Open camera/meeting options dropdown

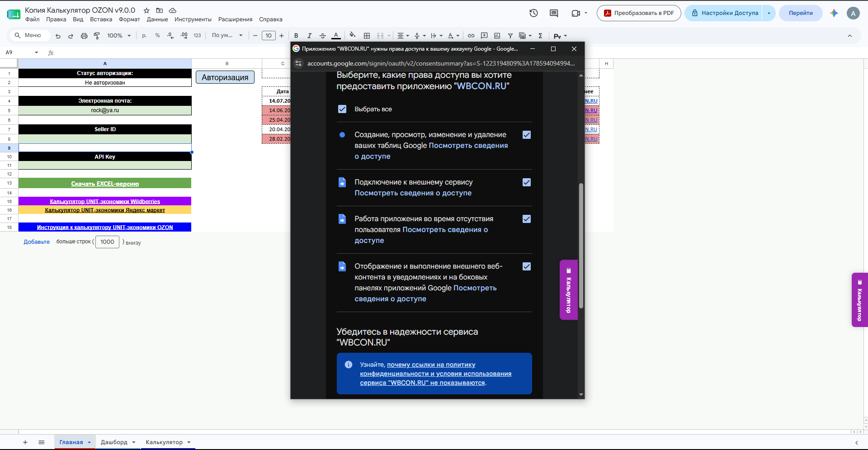click(x=586, y=13)
